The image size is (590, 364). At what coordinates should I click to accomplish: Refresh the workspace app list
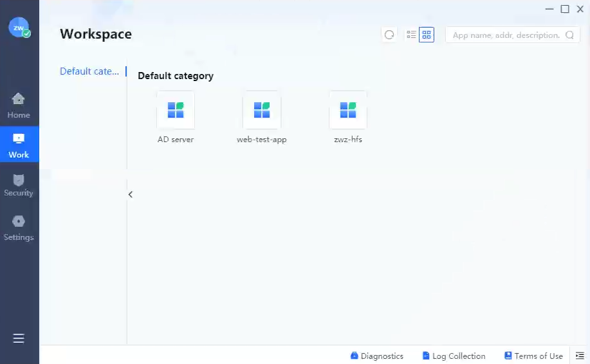389,35
